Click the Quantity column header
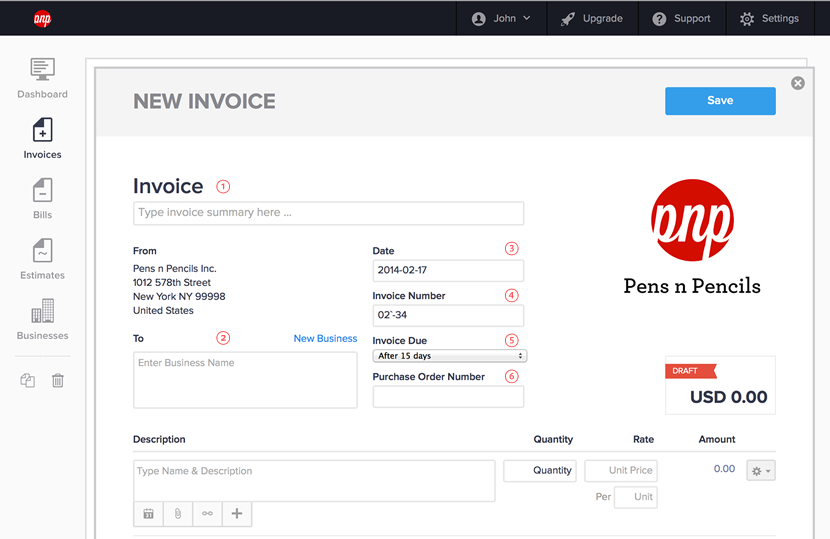830x539 pixels. click(x=553, y=439)
